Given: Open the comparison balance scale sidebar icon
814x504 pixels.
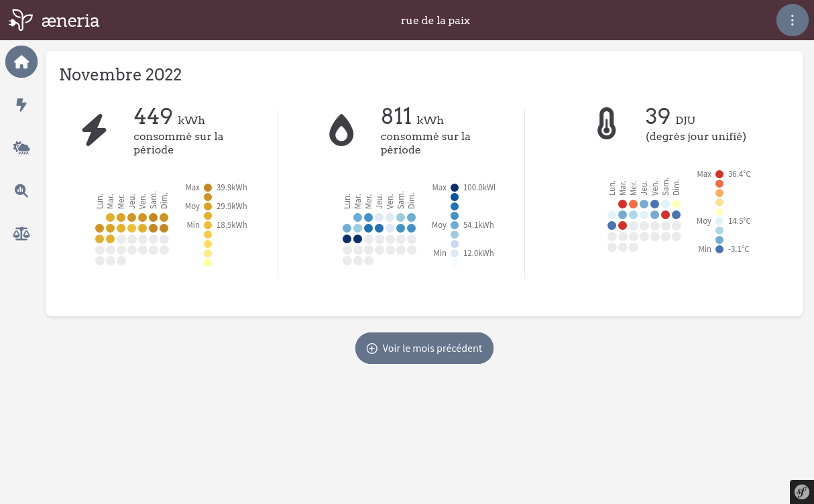Looking at the screenshot, I should click(21, 233).
